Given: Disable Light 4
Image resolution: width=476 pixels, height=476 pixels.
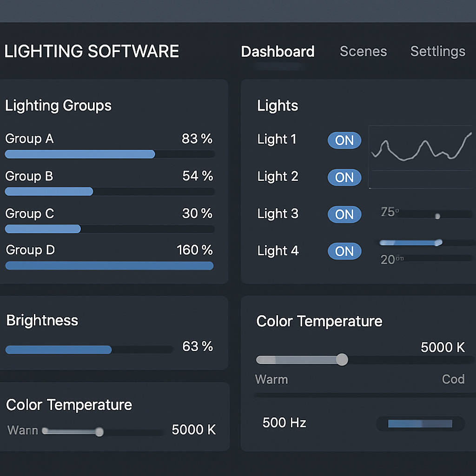Looking at the screenshot, I should click(344, 251).
